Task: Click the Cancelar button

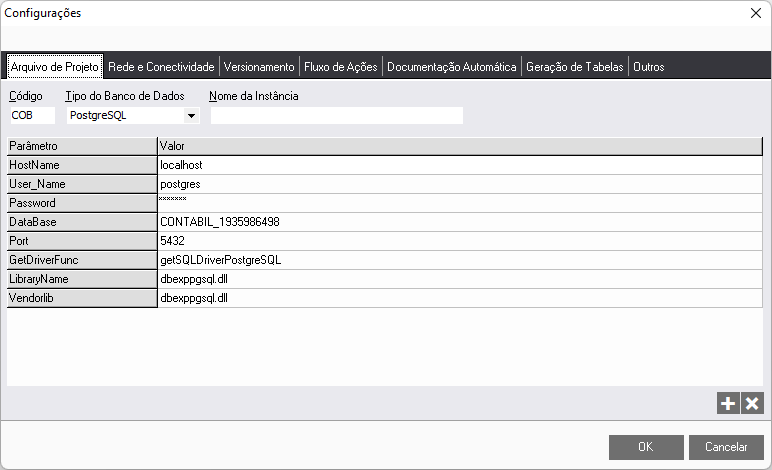Action: tap(727, 447)
